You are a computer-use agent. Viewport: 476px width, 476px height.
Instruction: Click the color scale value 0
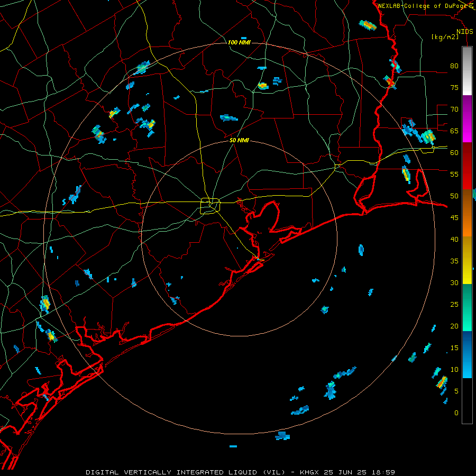click(456, 413)
